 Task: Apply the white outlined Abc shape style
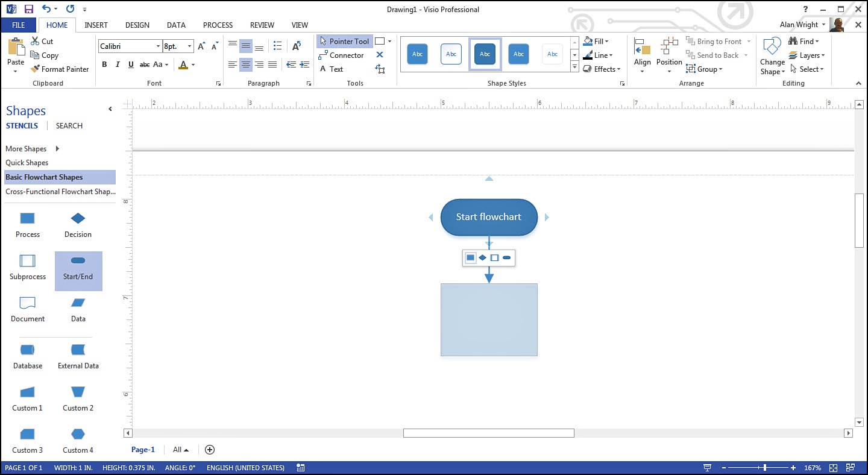pyautogui.click(x=451, y=54)
